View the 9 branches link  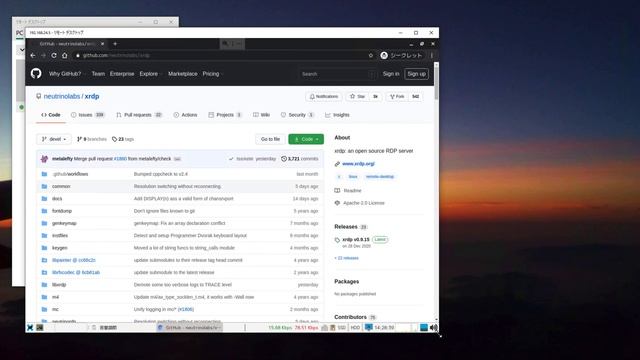click(92, 139)
